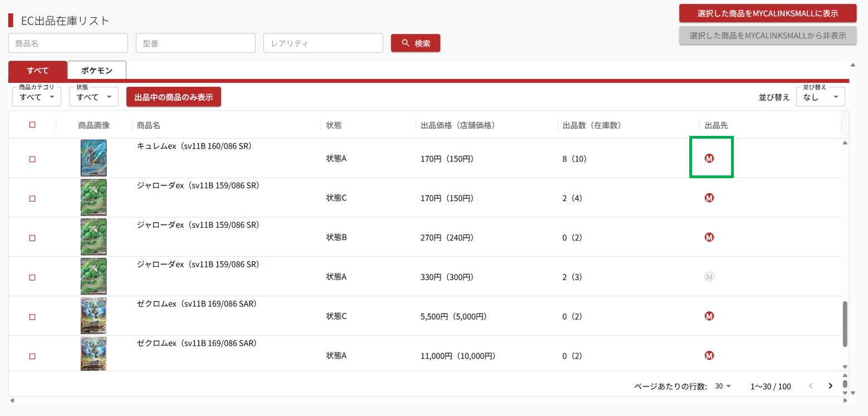This screenshot has height=416, width=868.
Task: Click the M icon for ゼクロムex 状態A
Action: [709, 355]
